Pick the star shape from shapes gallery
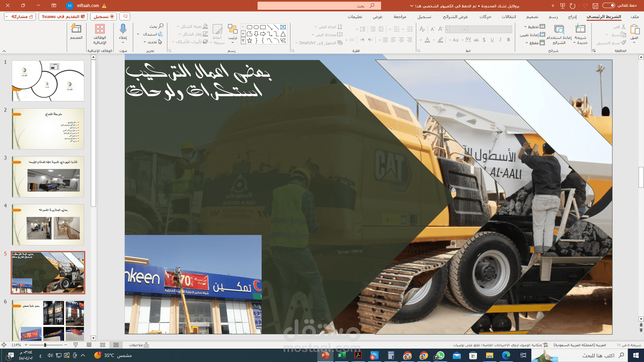Screen dimensions: 644x362 (250, 41)
